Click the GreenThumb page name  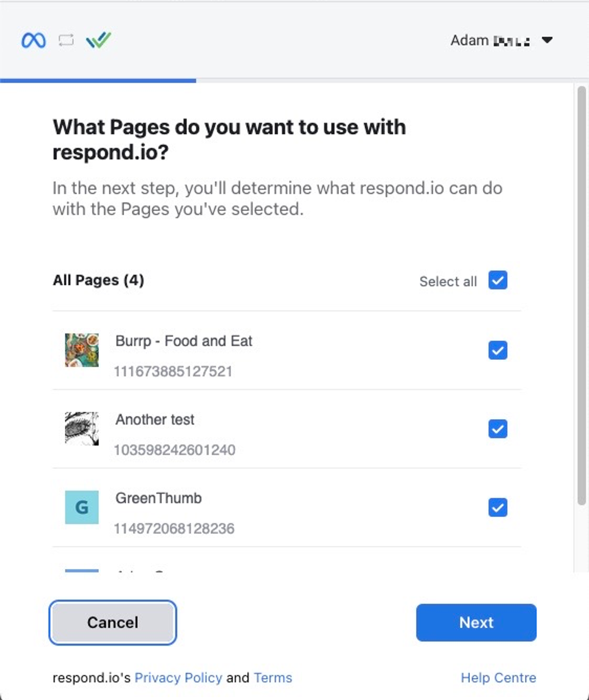tap(159, 498)
